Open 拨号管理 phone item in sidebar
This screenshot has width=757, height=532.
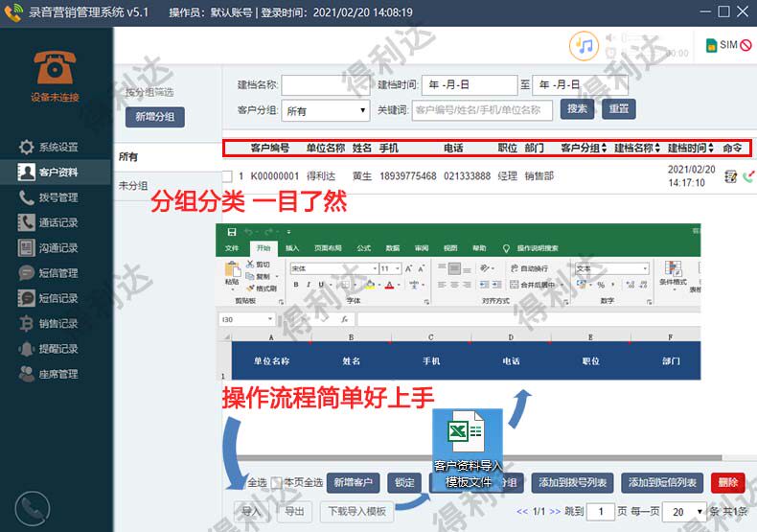pyautogui.click(x=48, y=197)
